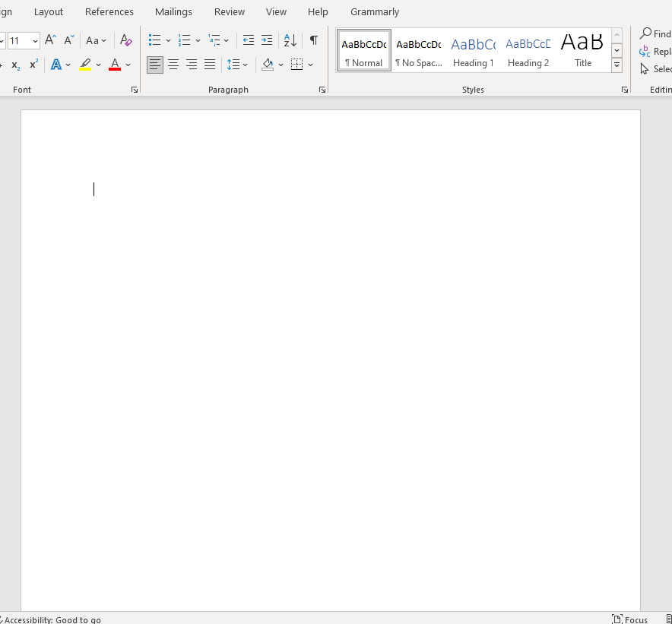Image resolution: width=672 pixels, height=624 pixels.
Task: Open the Bullets list dropdown arrow
Action: [x=168, y=40]
